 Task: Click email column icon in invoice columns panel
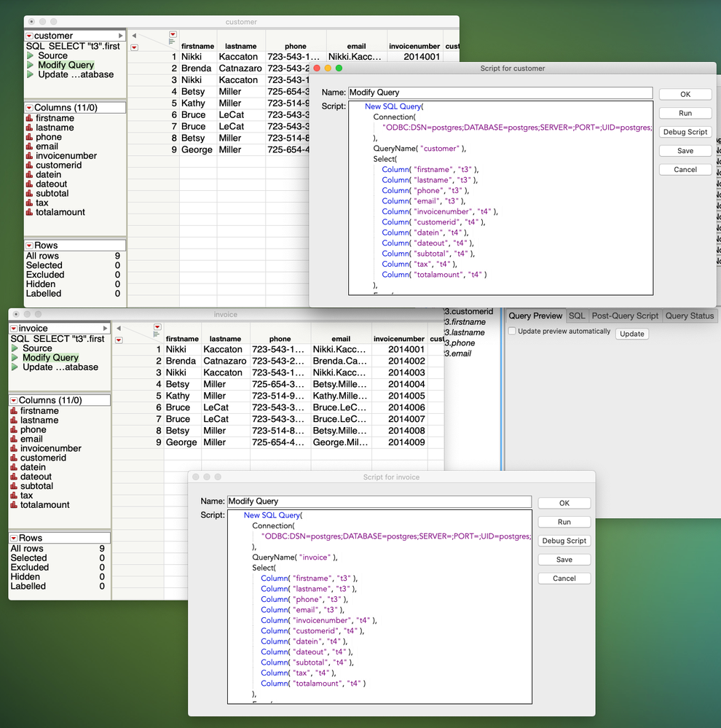coord(15,439)
